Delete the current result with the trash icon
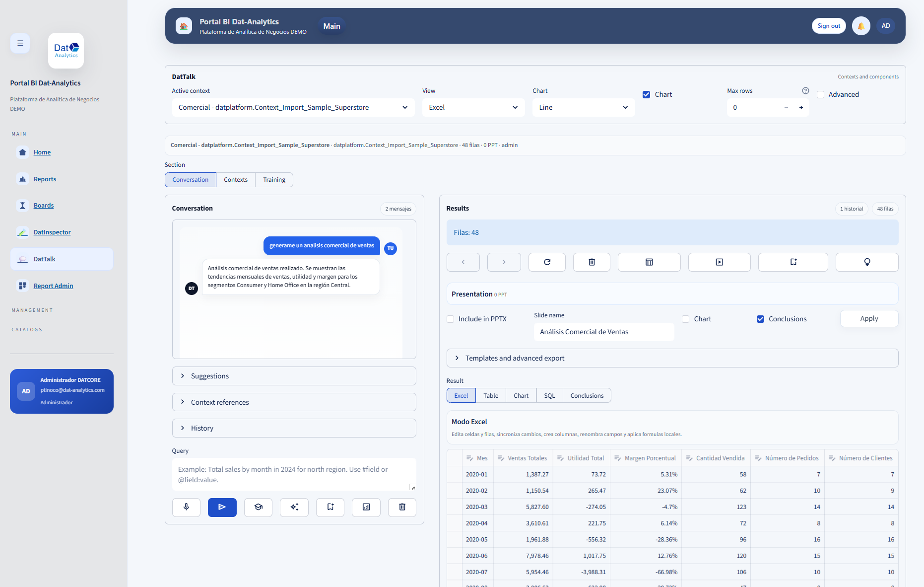Viewport: 924px width, 587px height. [592, 262]
